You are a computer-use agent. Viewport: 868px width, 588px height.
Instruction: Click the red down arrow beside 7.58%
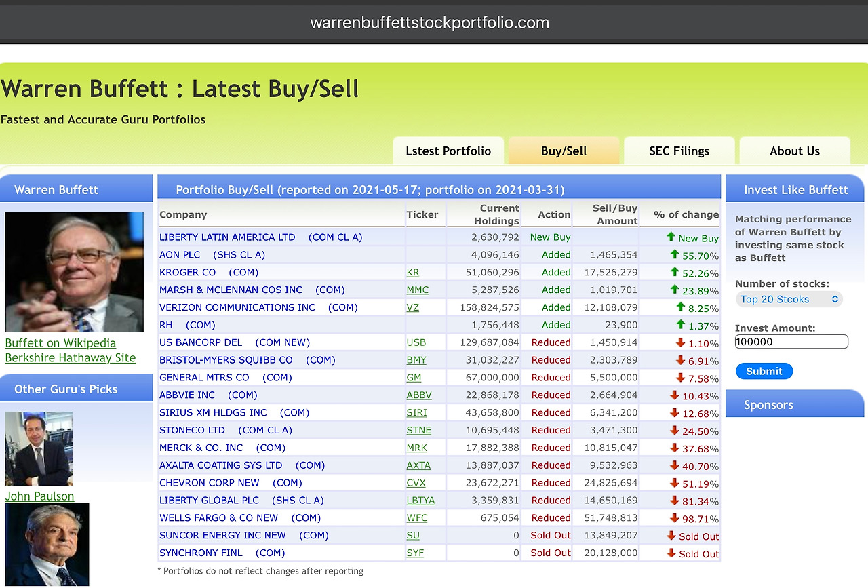pyautogui.click(x=680, y=378)
